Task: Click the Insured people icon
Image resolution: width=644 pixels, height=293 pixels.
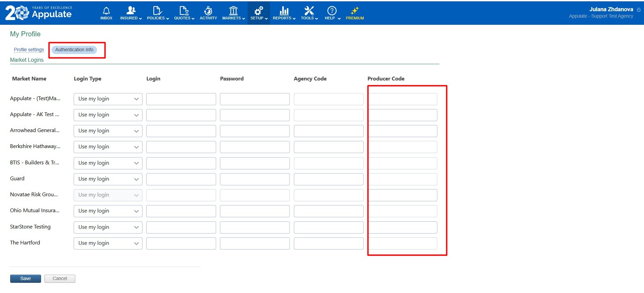Action: point(131,11)
